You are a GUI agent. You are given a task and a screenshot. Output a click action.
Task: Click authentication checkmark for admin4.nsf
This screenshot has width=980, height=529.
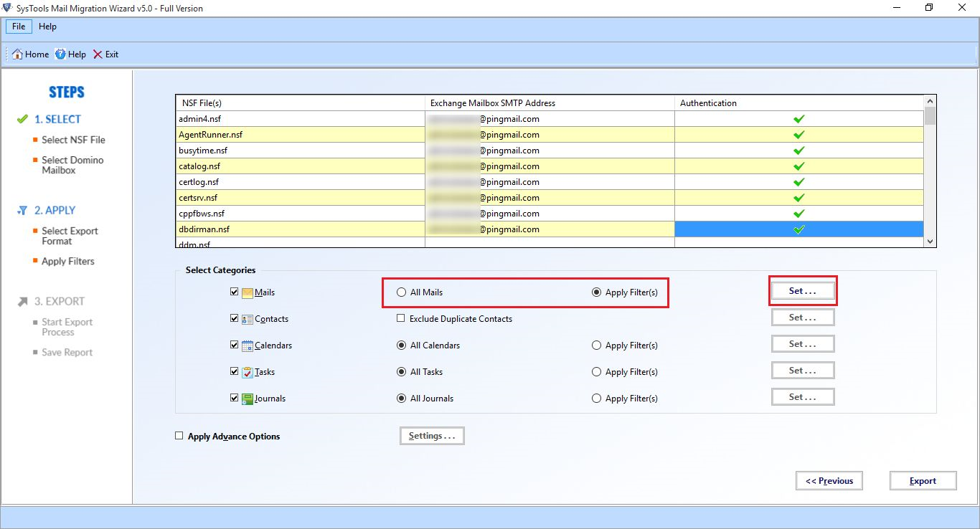(798, 119)
